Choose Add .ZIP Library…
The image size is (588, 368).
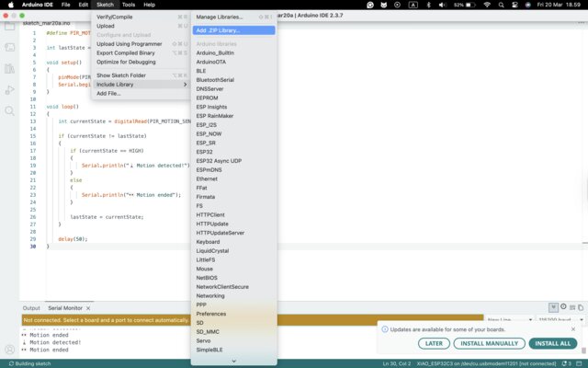click(233, 30)
